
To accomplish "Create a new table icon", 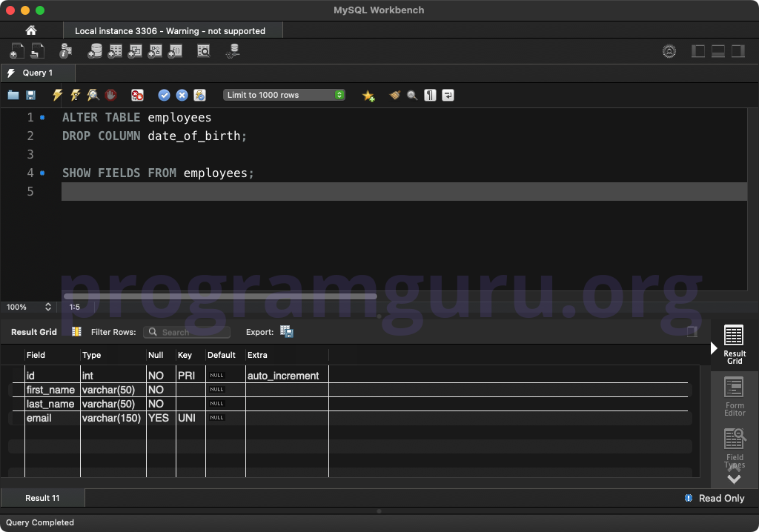I will [115, 51].
